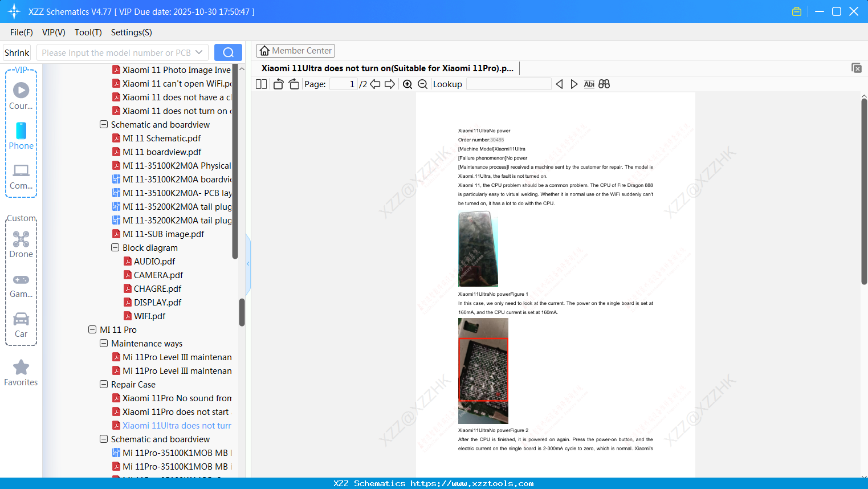
Task: Open the Car category
Action: (x=21, y=325)
